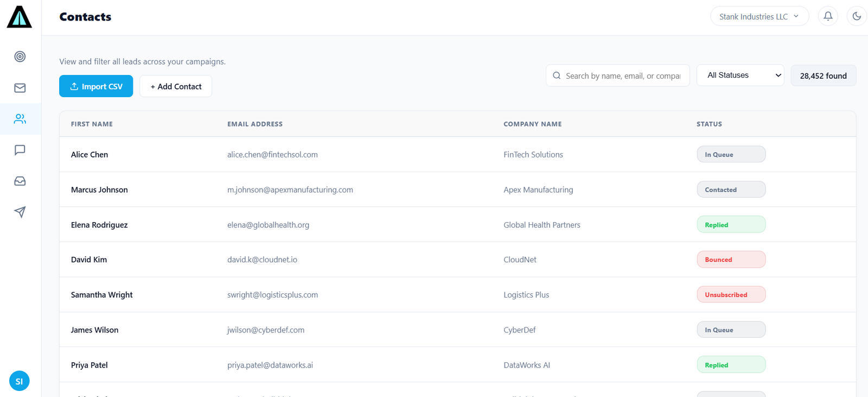Toggle dark mode moon icon
The width and height of the screenshot is (868, 397).
pos(857,16)
